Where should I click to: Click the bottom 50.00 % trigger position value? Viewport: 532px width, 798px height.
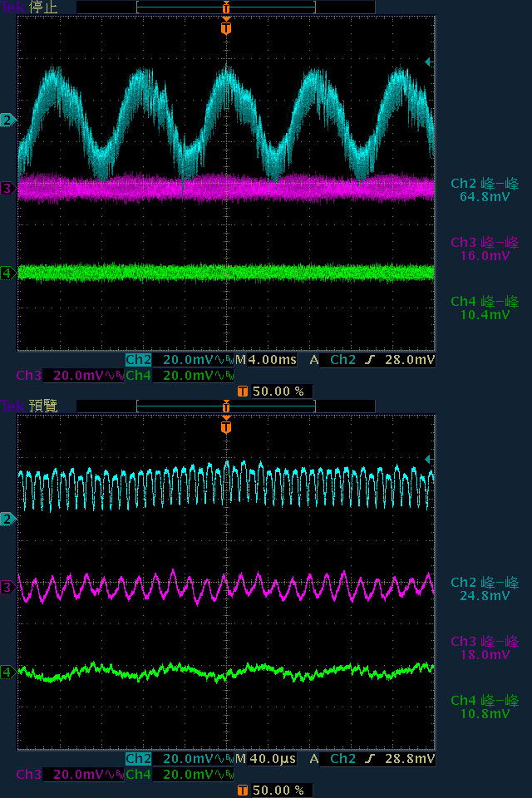[278, 791]
